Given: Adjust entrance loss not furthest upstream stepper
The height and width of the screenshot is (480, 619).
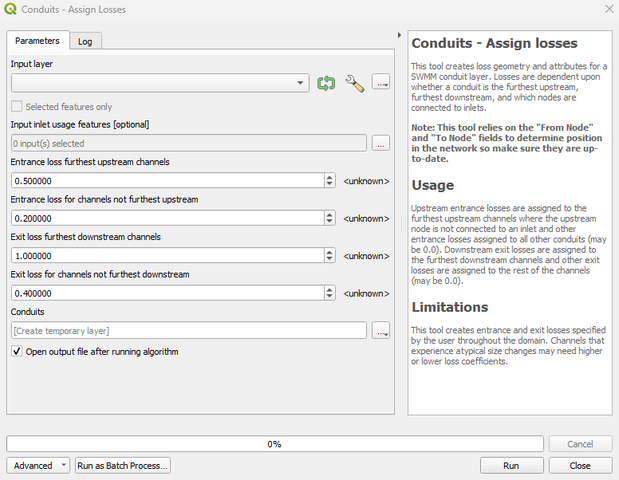Looking at the screenshot, I should coord(330,218).
